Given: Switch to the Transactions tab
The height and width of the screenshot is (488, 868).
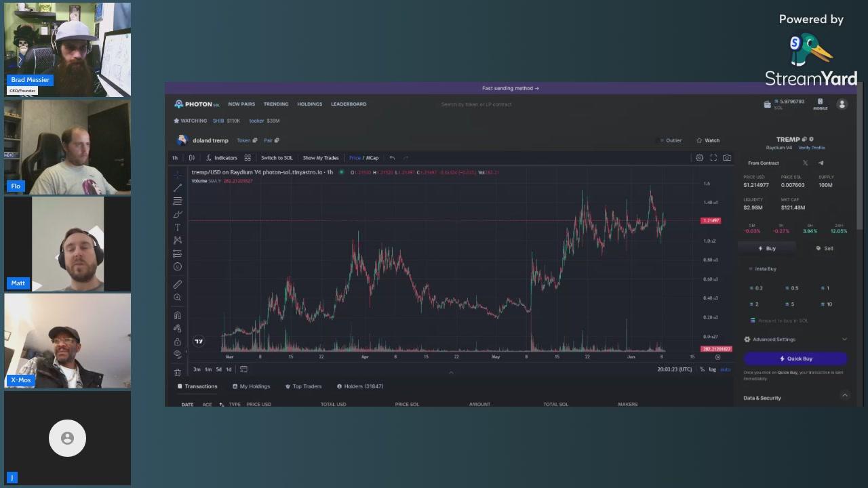Looking at the screenshot, I should pos(198,386).
